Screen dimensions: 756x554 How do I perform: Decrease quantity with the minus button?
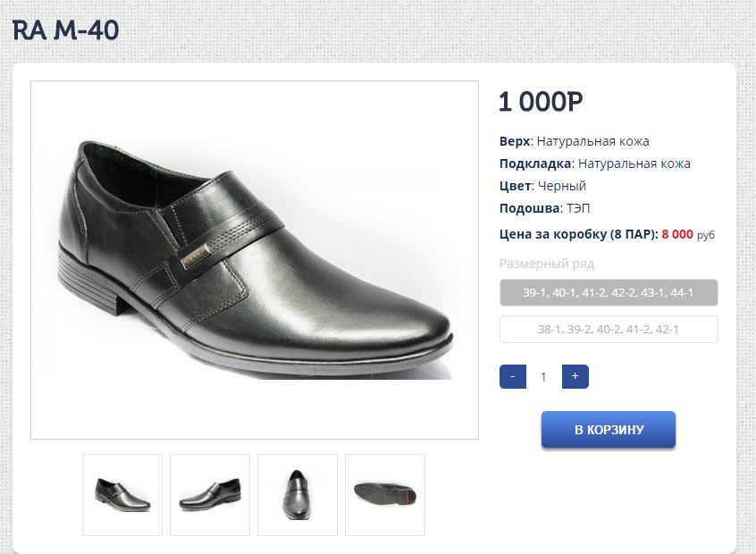coord(512,377)
